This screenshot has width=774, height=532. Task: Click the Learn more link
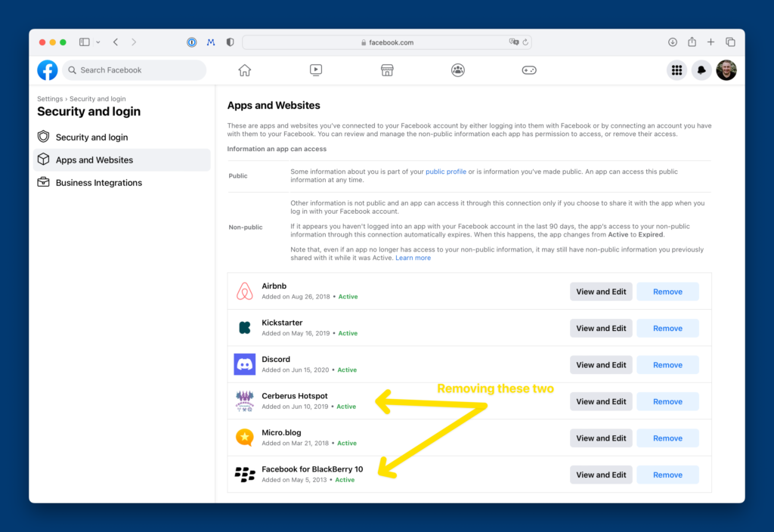click(x=413, y=258)
